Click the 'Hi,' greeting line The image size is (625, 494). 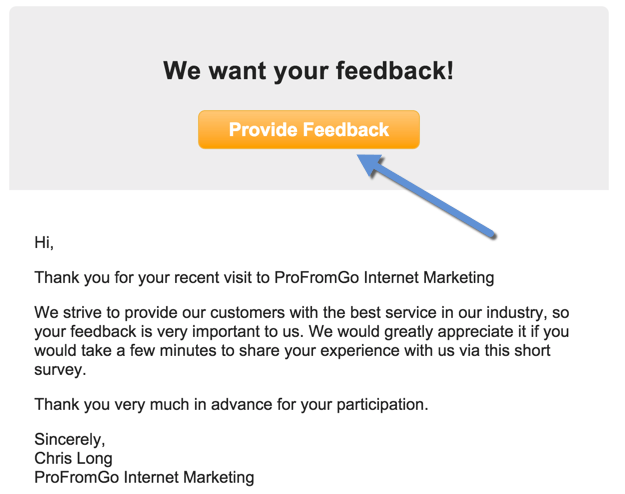coord(44,242)
